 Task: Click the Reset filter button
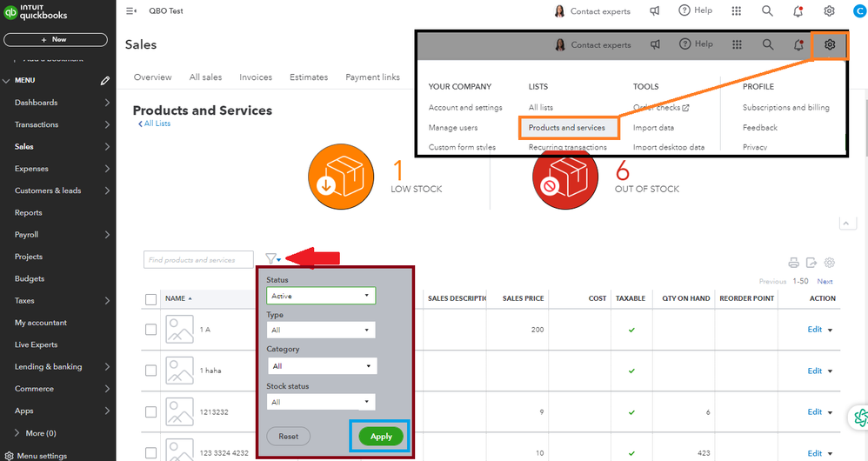pos(289,437)
